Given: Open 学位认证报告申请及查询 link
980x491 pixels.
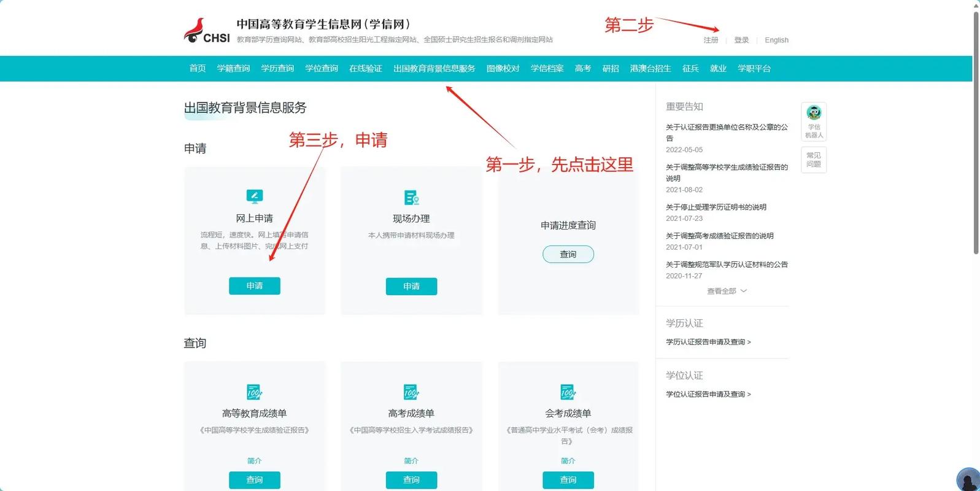Looking at the screenshot, I should point(708,394).
